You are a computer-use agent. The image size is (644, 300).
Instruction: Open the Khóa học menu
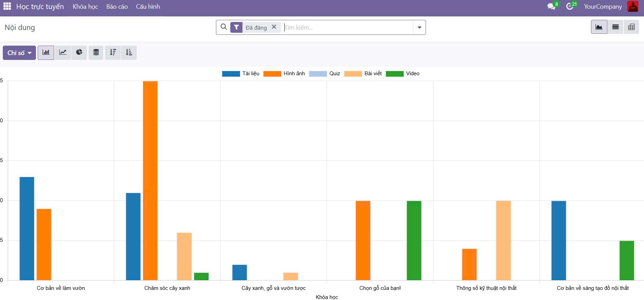click(85, 7)
